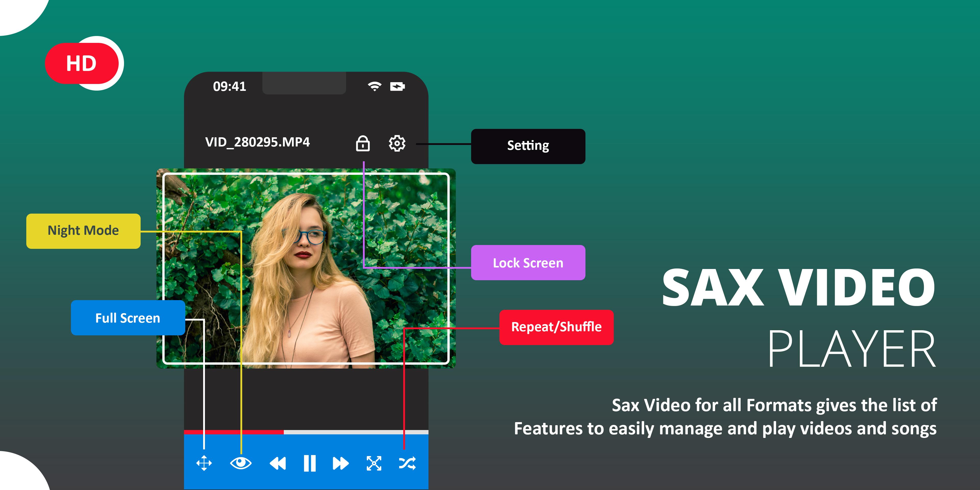Viewport: 980px width, 490px height.
Task: Toggle the shuffle icon
Action: click(x=407, y=463)
